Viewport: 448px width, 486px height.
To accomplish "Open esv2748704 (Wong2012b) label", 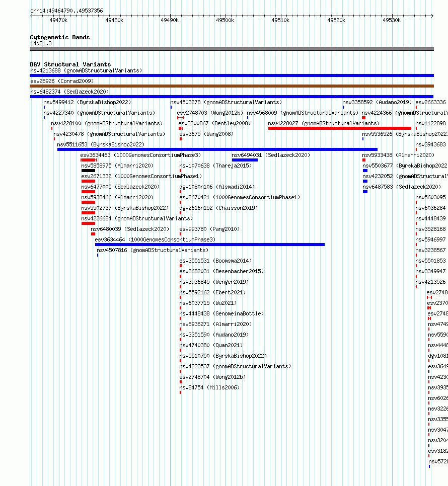I will 213,377.
